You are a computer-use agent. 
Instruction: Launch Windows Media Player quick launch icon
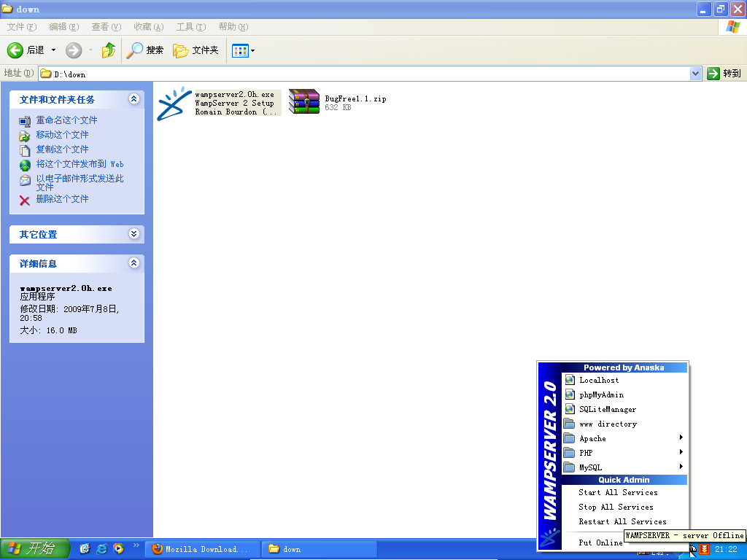point(119,549)
